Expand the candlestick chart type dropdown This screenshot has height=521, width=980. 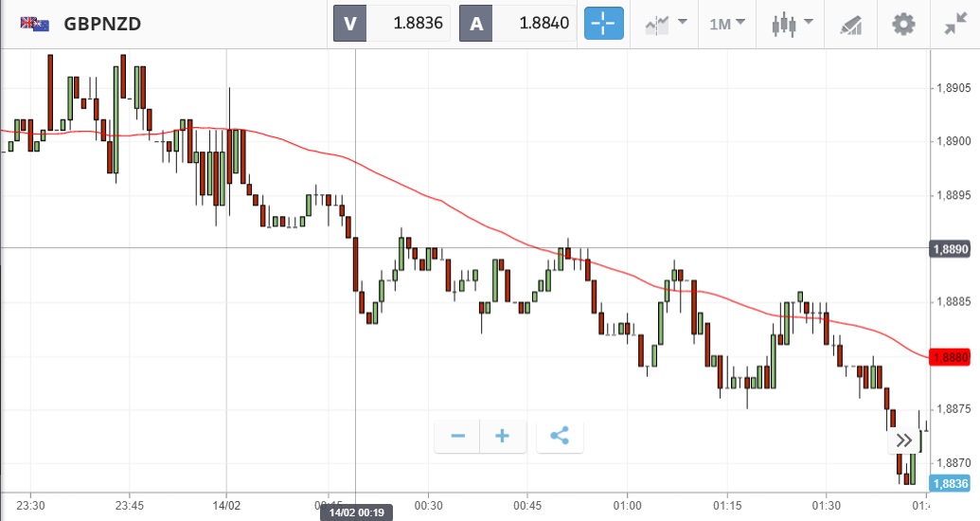tap(793, 24)
